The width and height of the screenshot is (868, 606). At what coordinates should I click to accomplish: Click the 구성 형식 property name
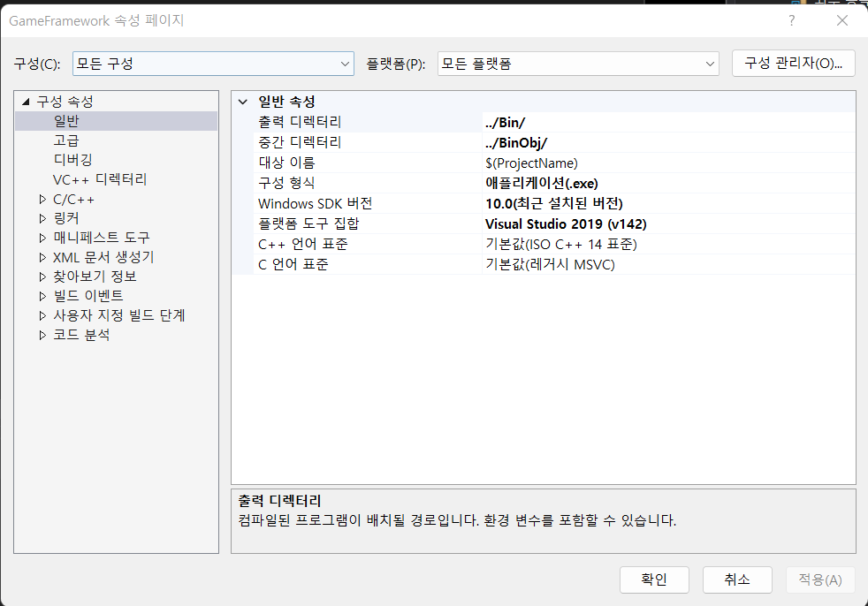tap(286, 183)
